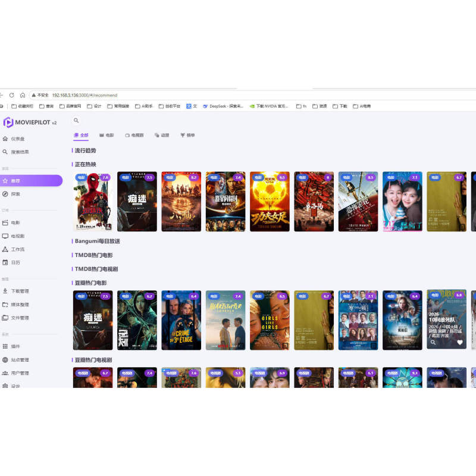Open the Heartstopper poster in 豆瓣热门电影
This screenshot has height=476, width=476.
point(226,320)
